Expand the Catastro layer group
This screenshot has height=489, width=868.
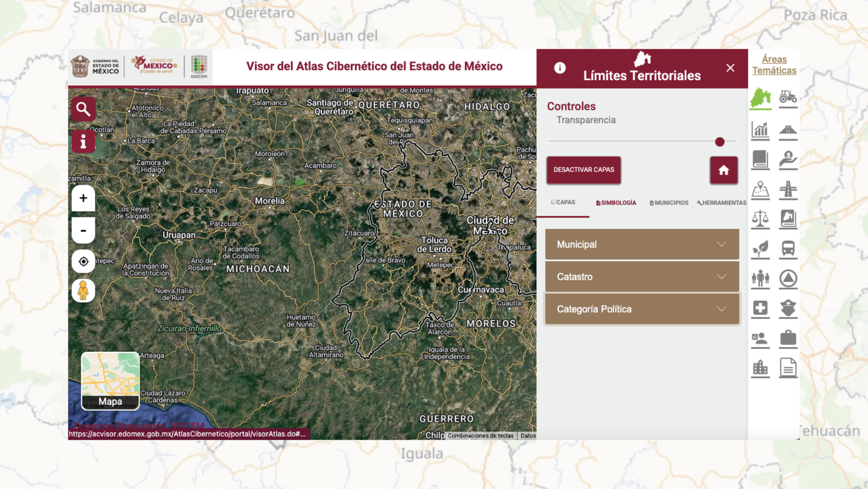coord(642,276)
